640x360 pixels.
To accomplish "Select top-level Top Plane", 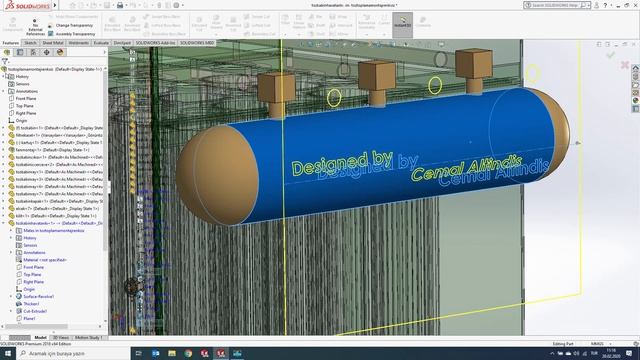I will [x=24, y=106].
